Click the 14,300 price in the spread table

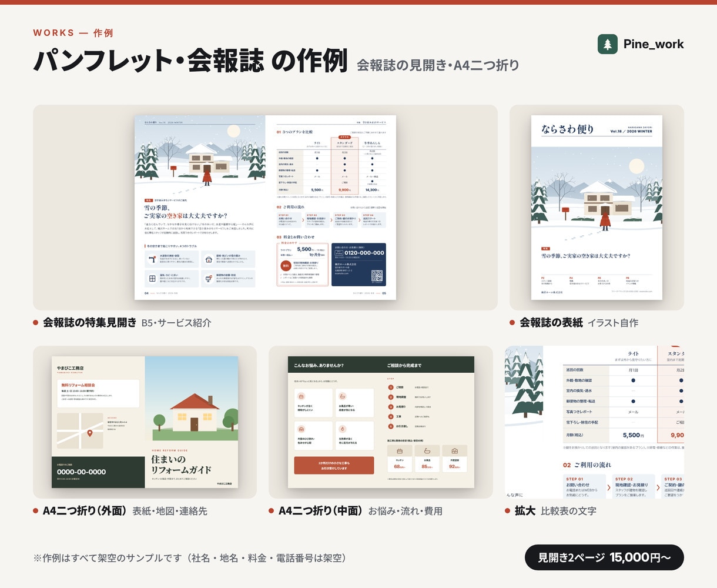point(372,190)
